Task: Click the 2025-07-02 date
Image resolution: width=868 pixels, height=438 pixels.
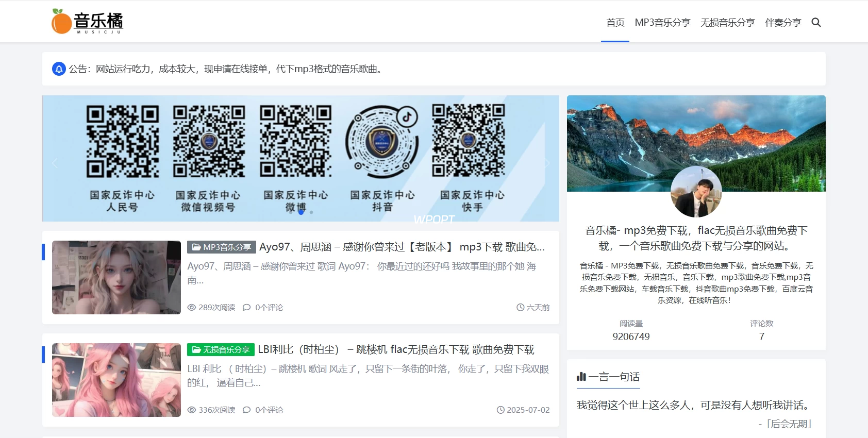Action: click(x=528, y=410)
